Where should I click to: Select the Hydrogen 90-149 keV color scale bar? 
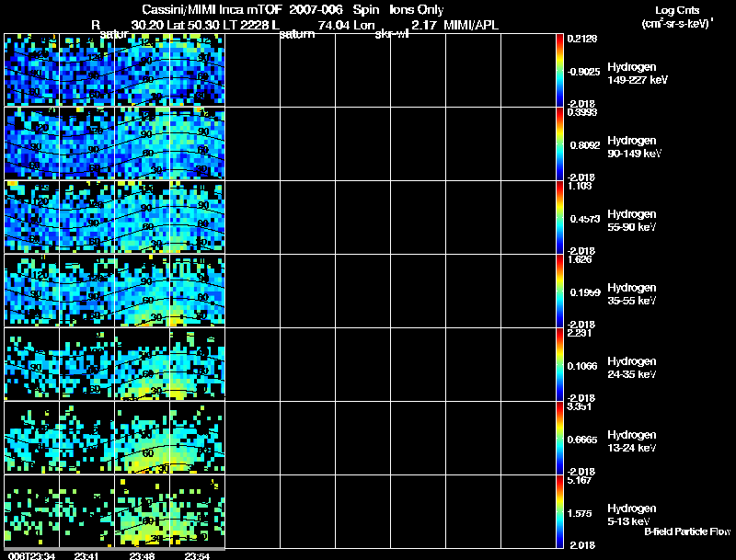click(x=560, y=143)
